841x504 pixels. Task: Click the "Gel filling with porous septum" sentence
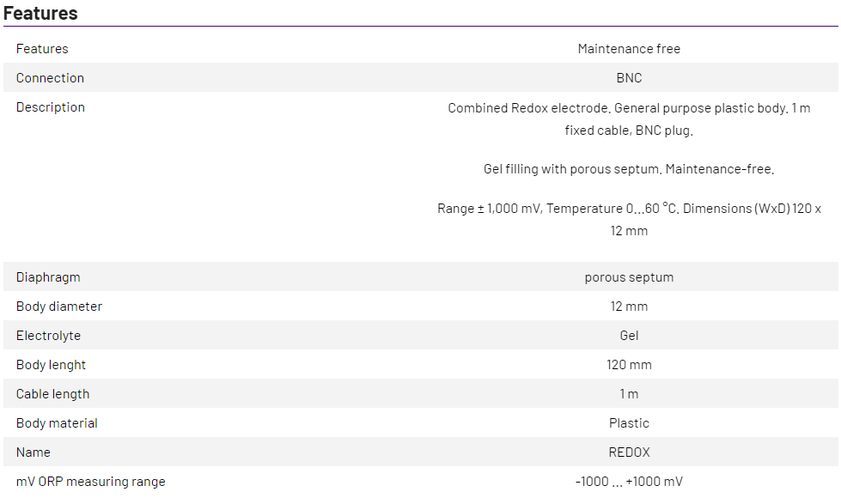[629, 169]
